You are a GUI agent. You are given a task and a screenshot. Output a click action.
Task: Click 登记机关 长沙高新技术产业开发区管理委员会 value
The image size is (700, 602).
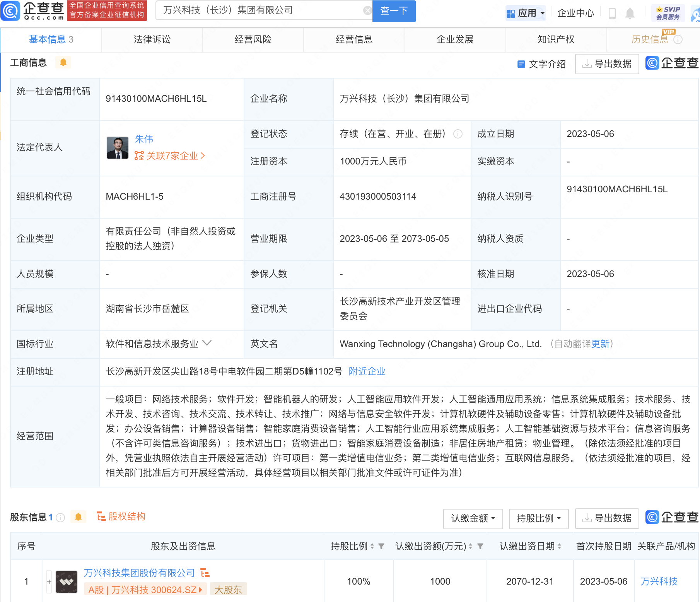400,309
